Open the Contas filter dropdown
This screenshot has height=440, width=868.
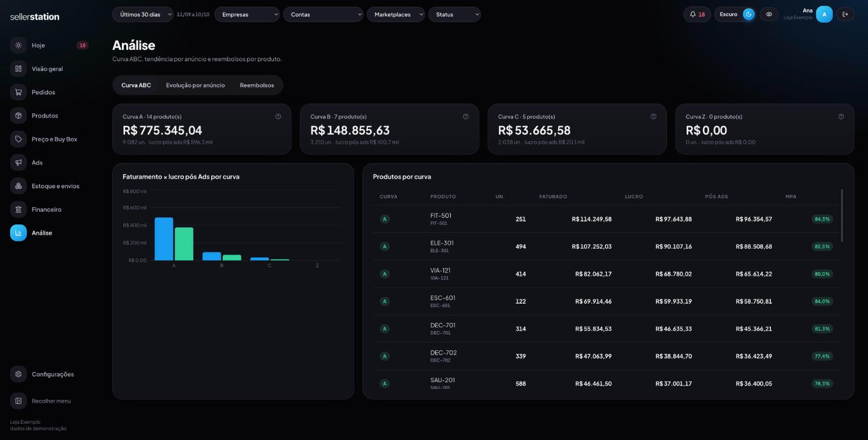click(323, 15)
